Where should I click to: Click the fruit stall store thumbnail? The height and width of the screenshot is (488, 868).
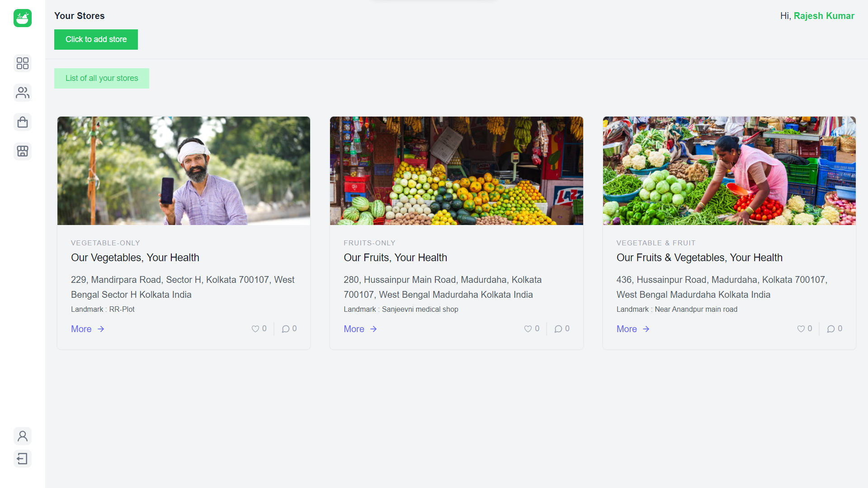[456, 171]
